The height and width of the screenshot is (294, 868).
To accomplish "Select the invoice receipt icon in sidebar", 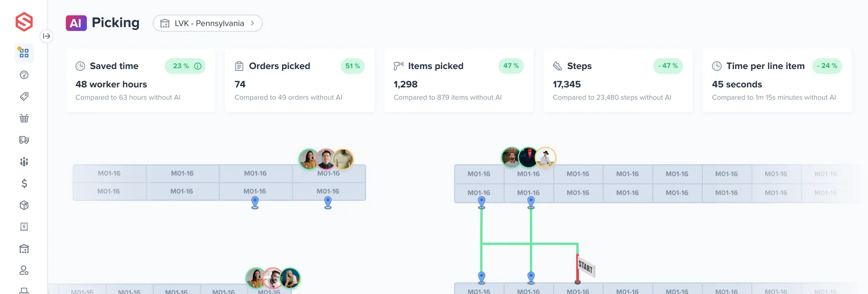I will click(24, 227).
